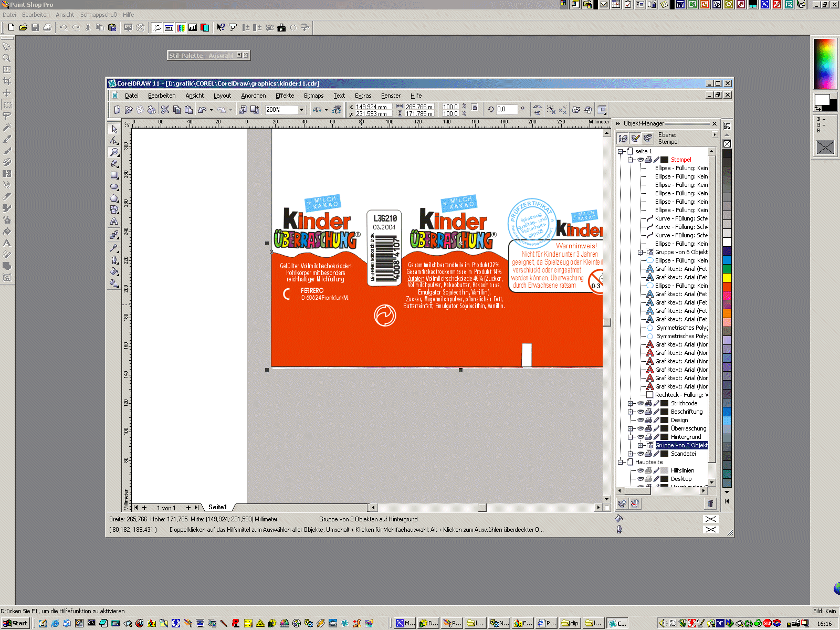Open the Schnappschuß menu in Paint Shop Pro
The image size is (840, 630).
tap(99, 15)
